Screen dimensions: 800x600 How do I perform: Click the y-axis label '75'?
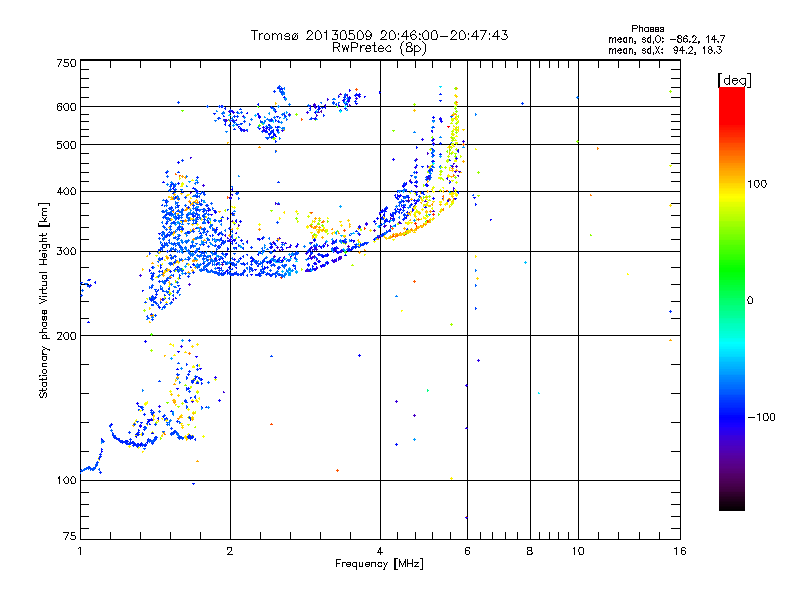(70, 536)
